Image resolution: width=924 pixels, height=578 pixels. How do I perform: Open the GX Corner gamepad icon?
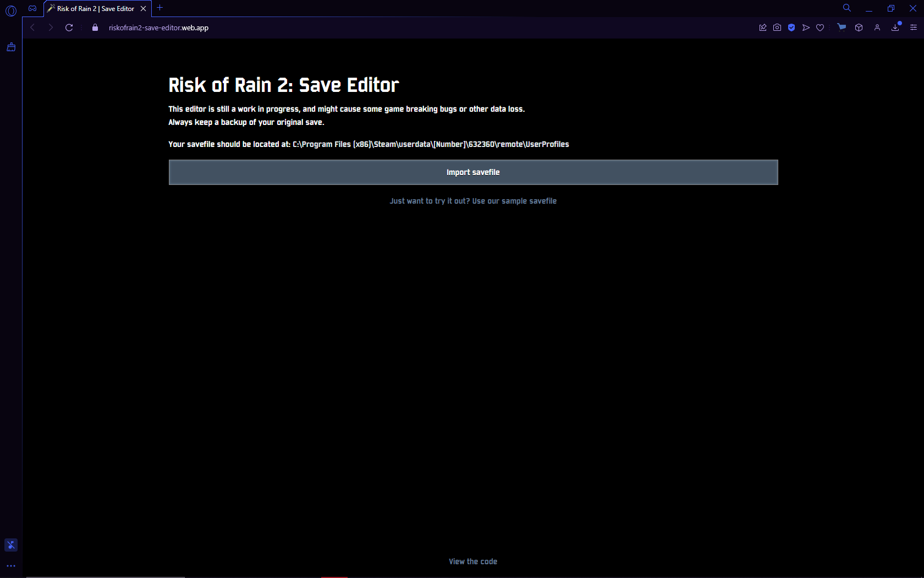pyautogui.click(x=32, y=8)
